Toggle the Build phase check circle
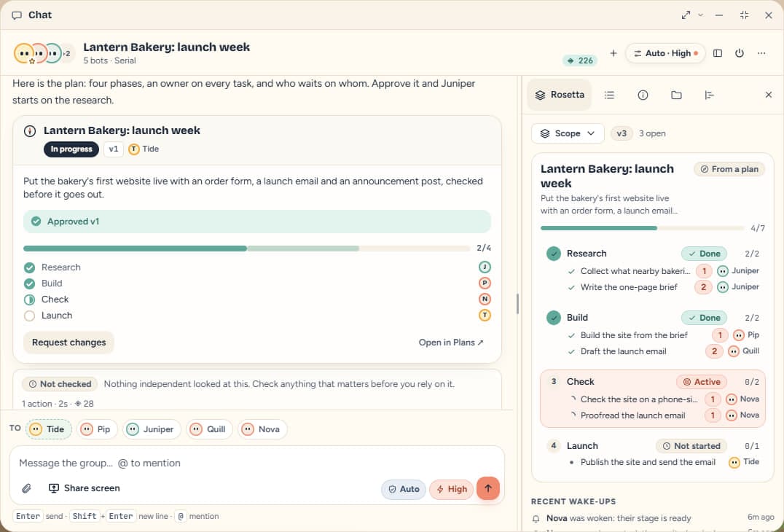This screenshot has height=532, width=784. point(29,283)
